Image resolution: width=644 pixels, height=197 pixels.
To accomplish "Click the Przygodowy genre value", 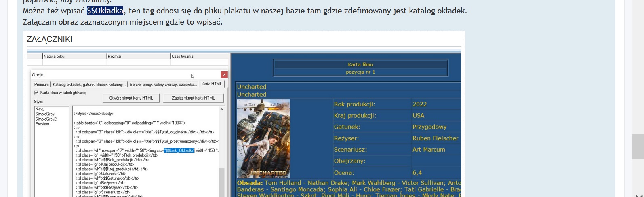I will pyautogui.click(x=429, y=127).
